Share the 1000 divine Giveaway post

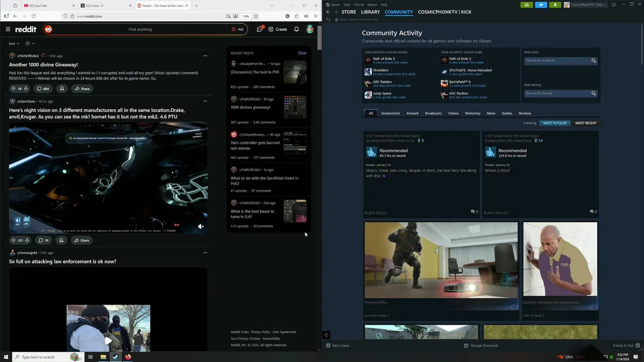pyautogui.click(x=82, y=88)
